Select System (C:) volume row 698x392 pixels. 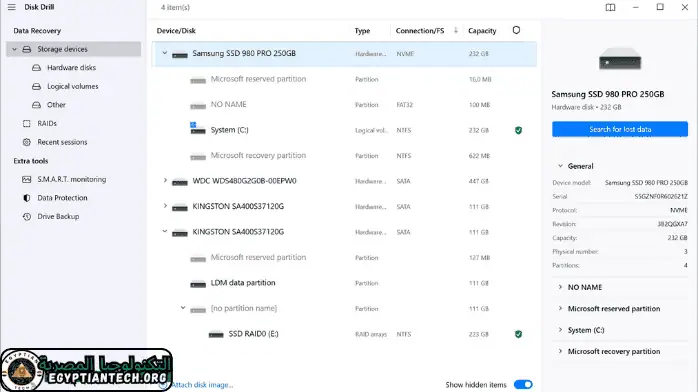click(x=344, y=130)
